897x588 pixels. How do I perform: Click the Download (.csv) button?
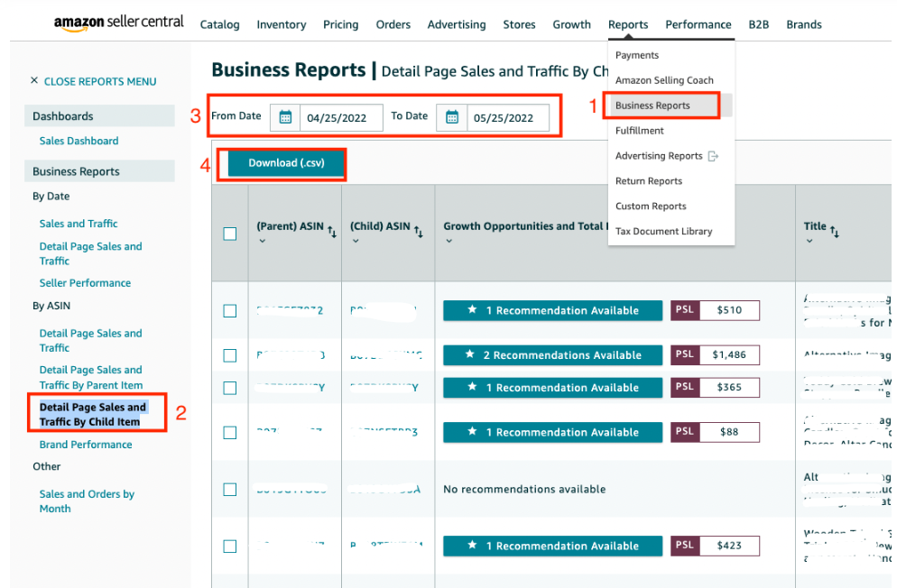pyautogui.click(x=286, y=163)
